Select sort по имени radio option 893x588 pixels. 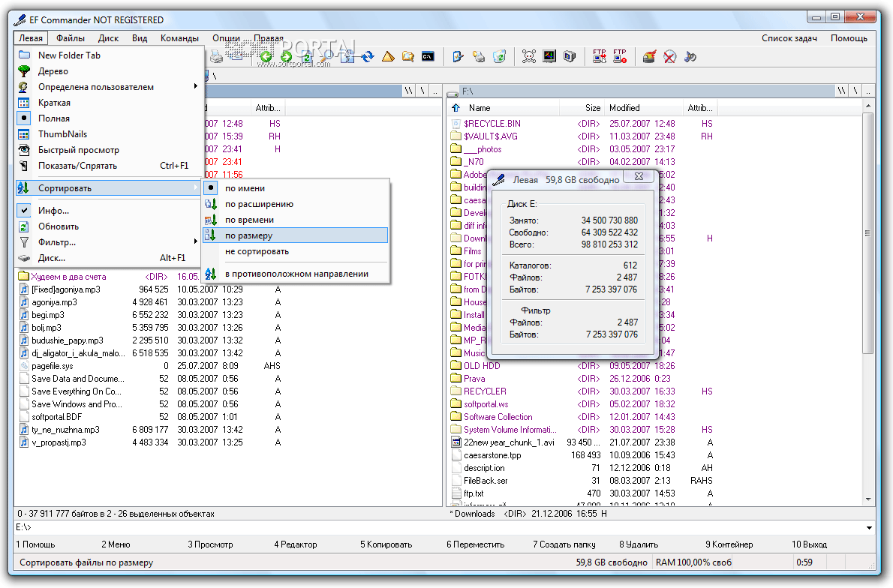(x=296, y=188)
